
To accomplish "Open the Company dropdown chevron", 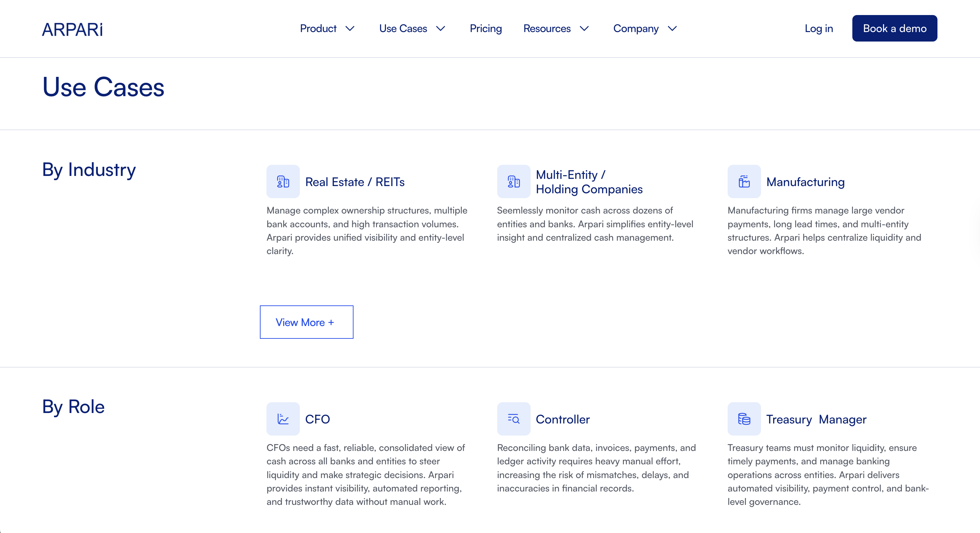I will (672, 28).
